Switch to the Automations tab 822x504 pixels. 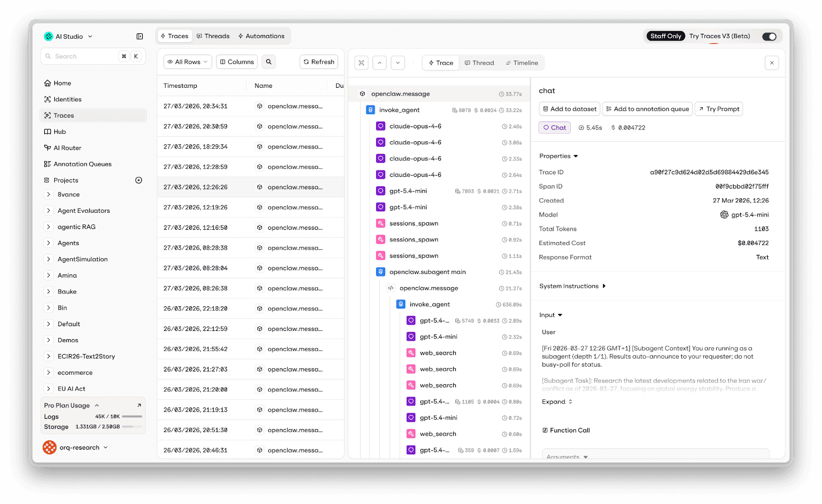(x=261, y=36)
